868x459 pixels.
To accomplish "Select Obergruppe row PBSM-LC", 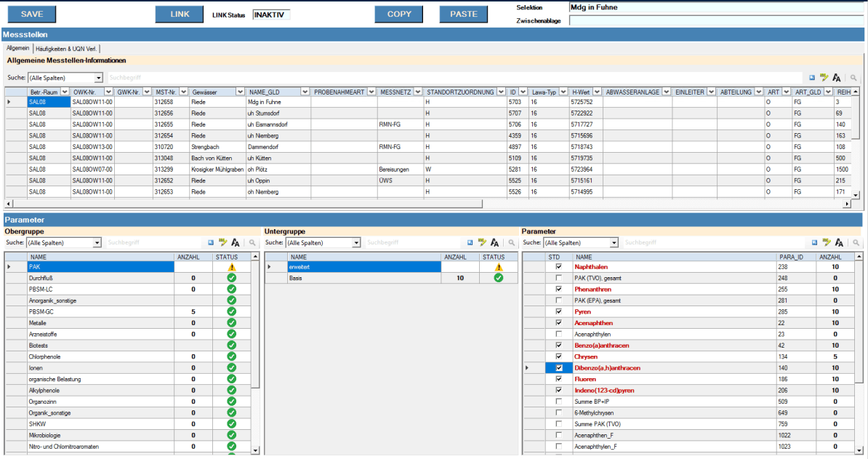I will 128,289.
